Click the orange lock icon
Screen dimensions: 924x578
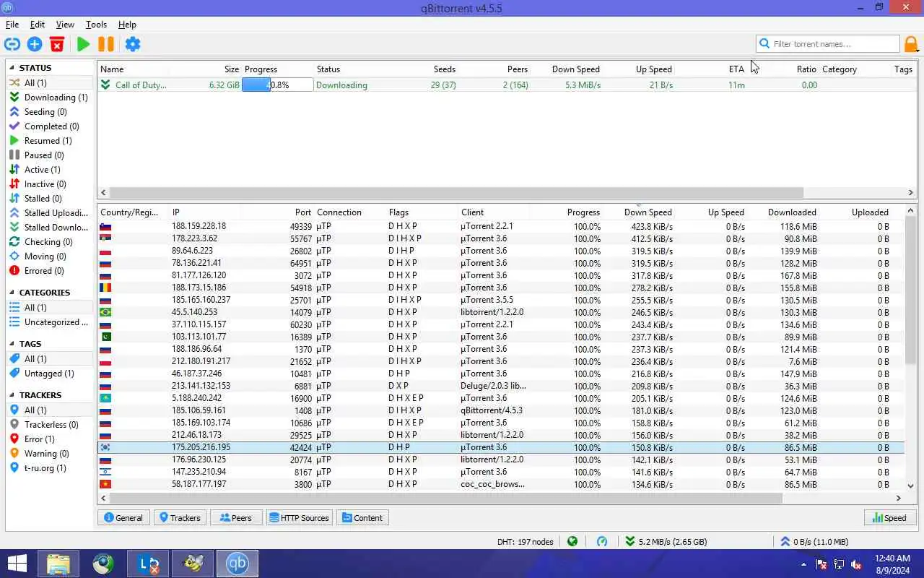pyautogui.click(x=911, y=44)
